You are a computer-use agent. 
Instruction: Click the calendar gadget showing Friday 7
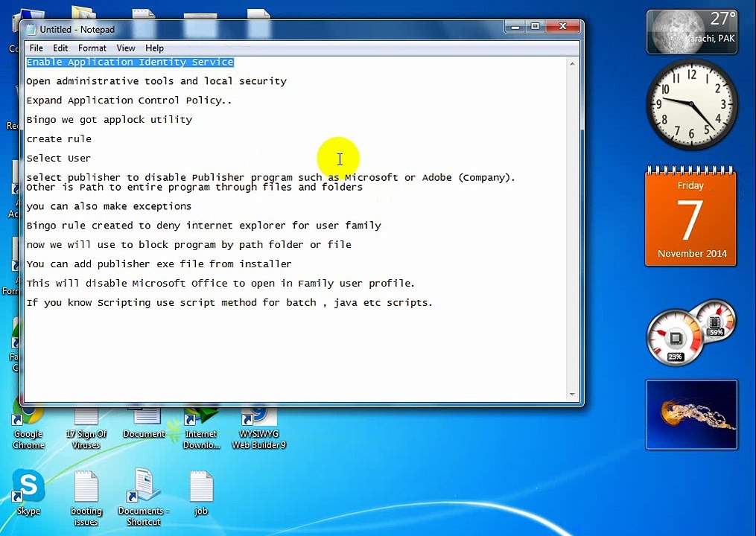(x=691, y=216)
